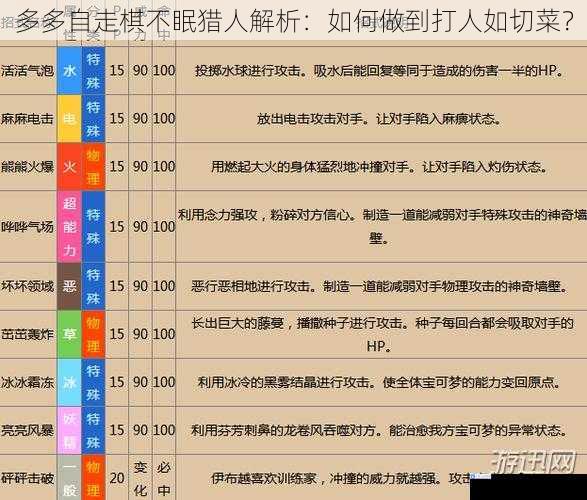Click power value 90 in 麻麻电击 row
The width and height of the screenshot is (587, 500).
tap(140, 119)
